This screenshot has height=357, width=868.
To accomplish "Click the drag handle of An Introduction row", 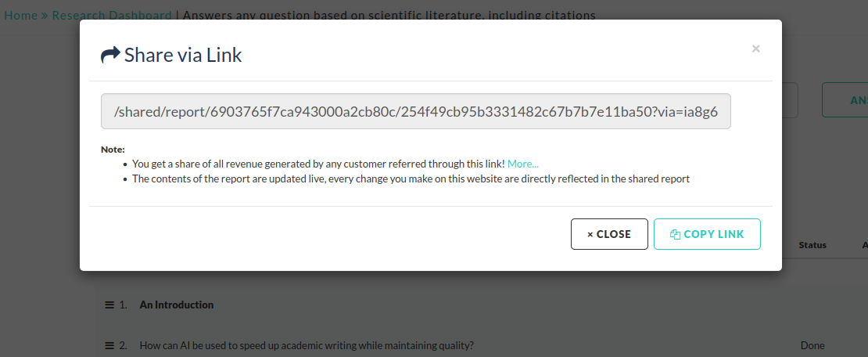I will point(109,305).
